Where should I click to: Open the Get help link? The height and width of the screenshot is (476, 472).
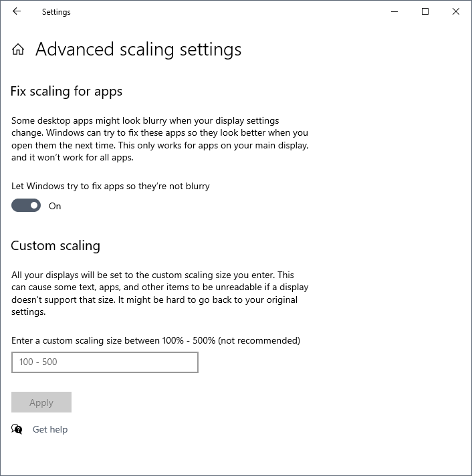(50, 430)
